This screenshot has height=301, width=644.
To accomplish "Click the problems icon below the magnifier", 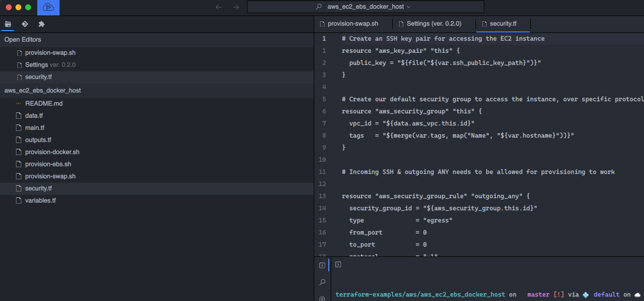I will point(322,298).
